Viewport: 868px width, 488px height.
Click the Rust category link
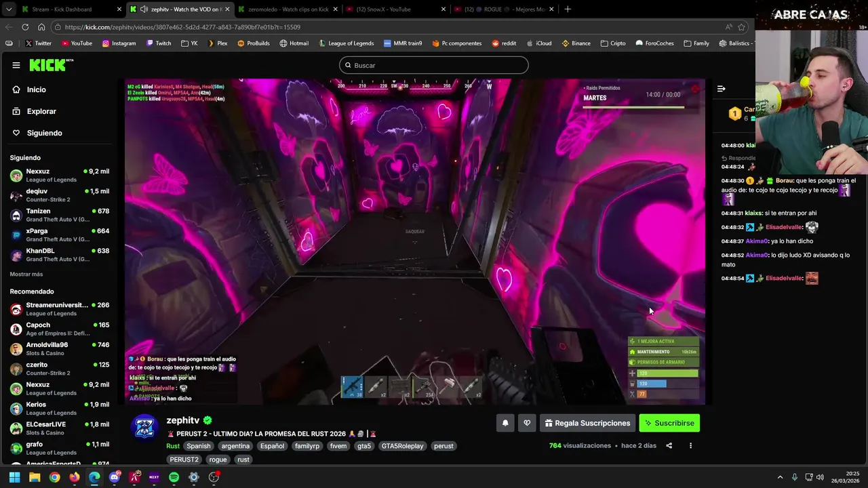click(173, 446)
